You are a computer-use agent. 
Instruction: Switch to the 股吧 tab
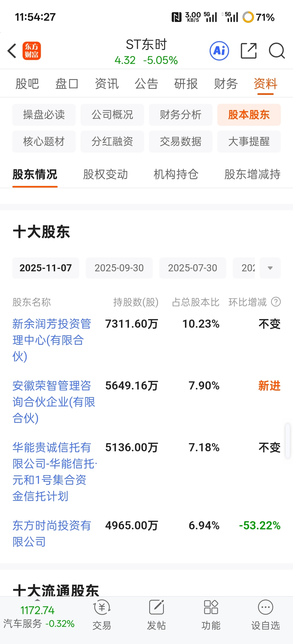(27, 83)
